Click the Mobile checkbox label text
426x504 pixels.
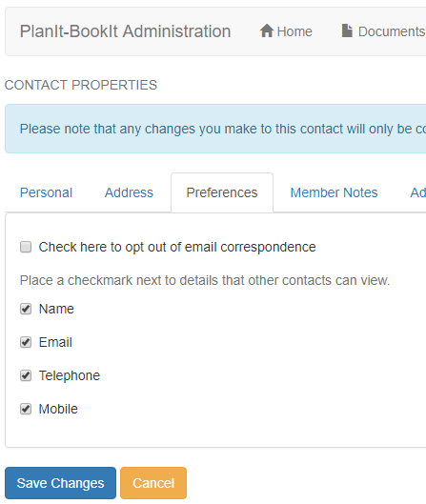pyautogui.click(x=58, y=409)
